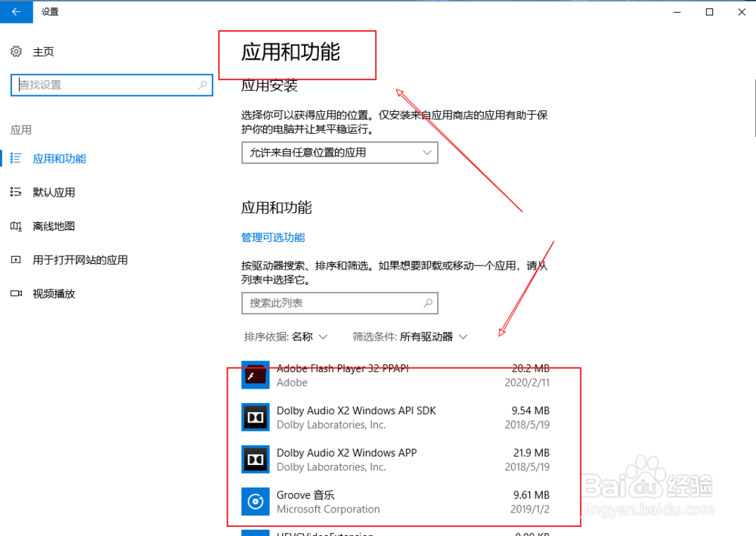This screenshot has width=756, height=536.
Task: Click the 9.54 MB size value
Action: 531,411
